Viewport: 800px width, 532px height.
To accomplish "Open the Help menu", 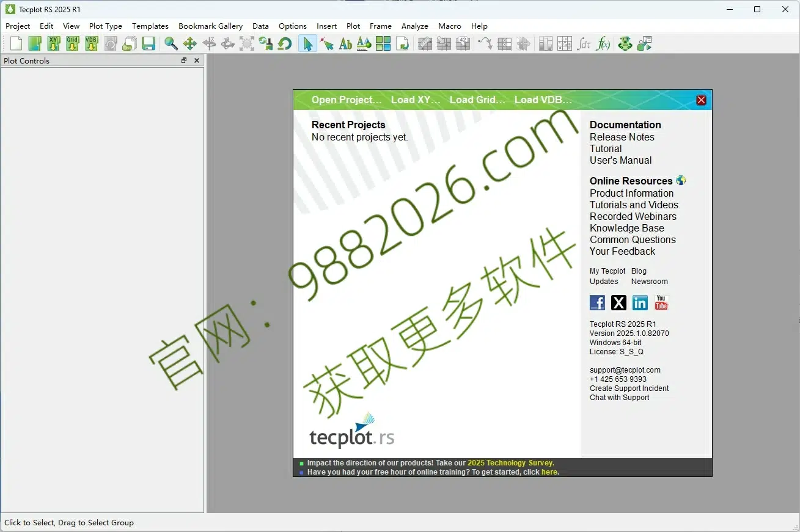I will tap(479, 26).
